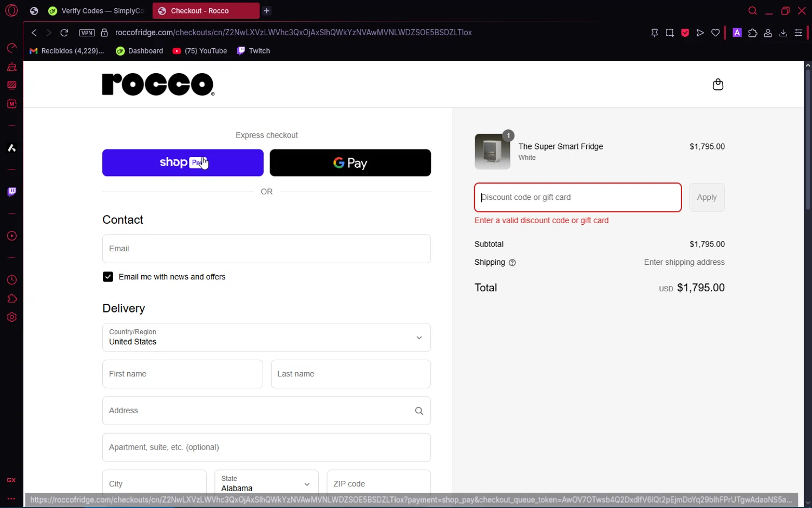Open extensions puzzle icon in toolbar

[752, 33]
